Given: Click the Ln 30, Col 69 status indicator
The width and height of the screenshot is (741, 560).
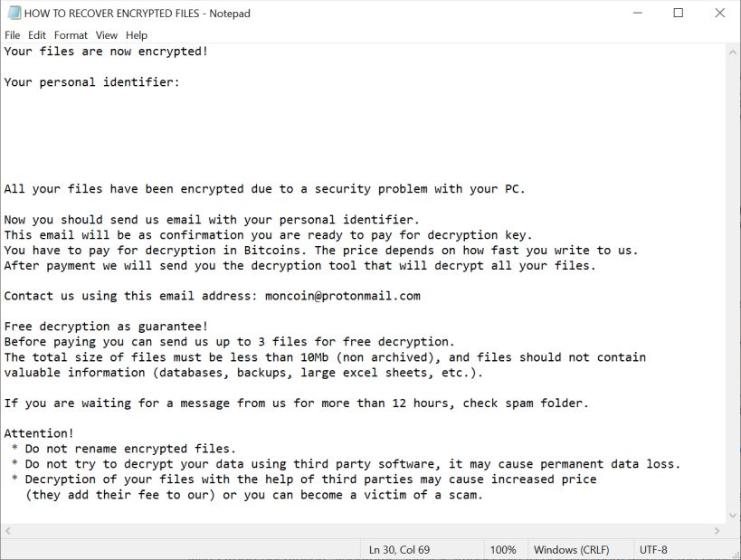Looking at the screenshot, I should [399, 549].
